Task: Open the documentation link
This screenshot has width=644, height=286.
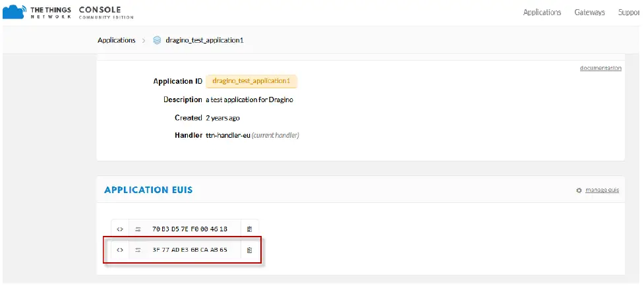Action: [600, 68]
